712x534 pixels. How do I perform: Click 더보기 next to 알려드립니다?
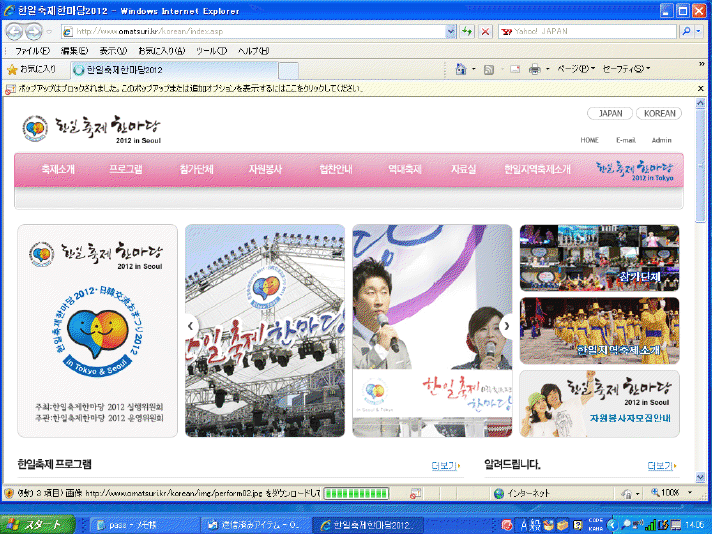click(x=662, y=465)
